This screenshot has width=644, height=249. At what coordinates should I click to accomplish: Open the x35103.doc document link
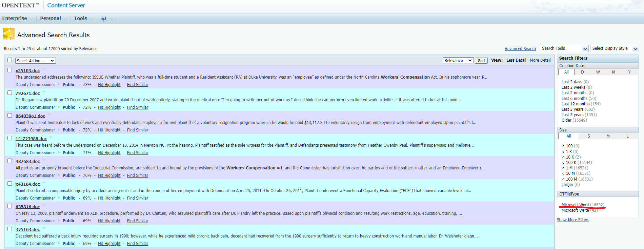click(27, 70)
